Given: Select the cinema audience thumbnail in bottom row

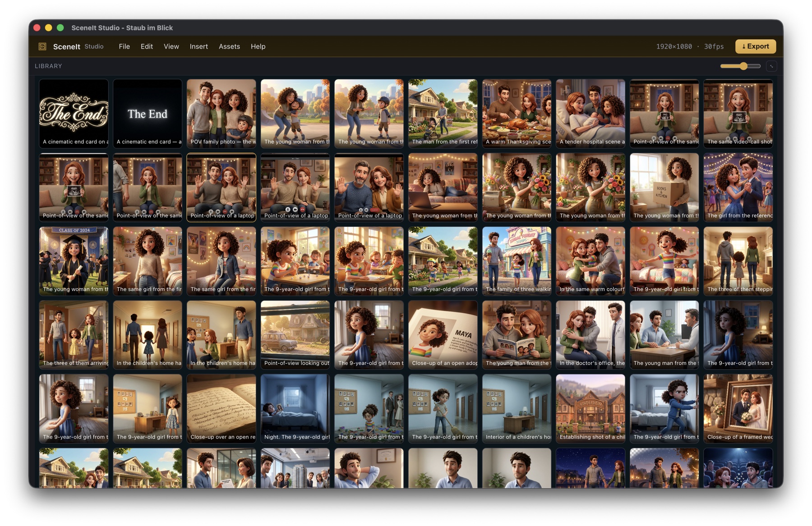Looking at the screenshot, I should tap(738, 468).
